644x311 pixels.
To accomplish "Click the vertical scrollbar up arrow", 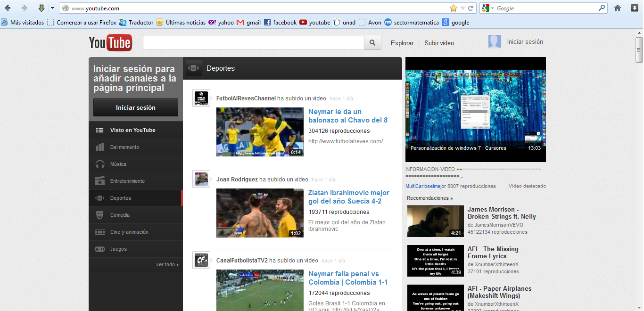I will click(639, 33).
